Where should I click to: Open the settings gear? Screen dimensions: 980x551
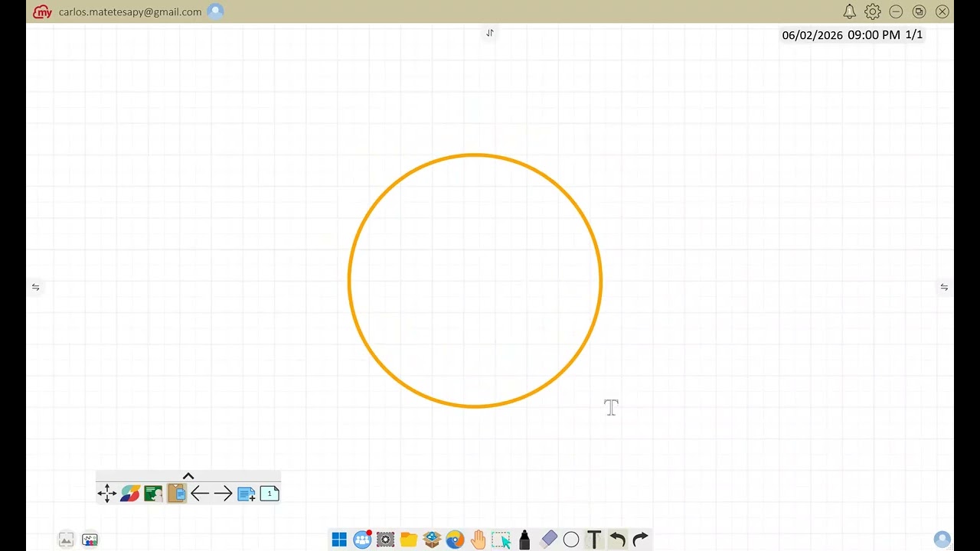872,11
